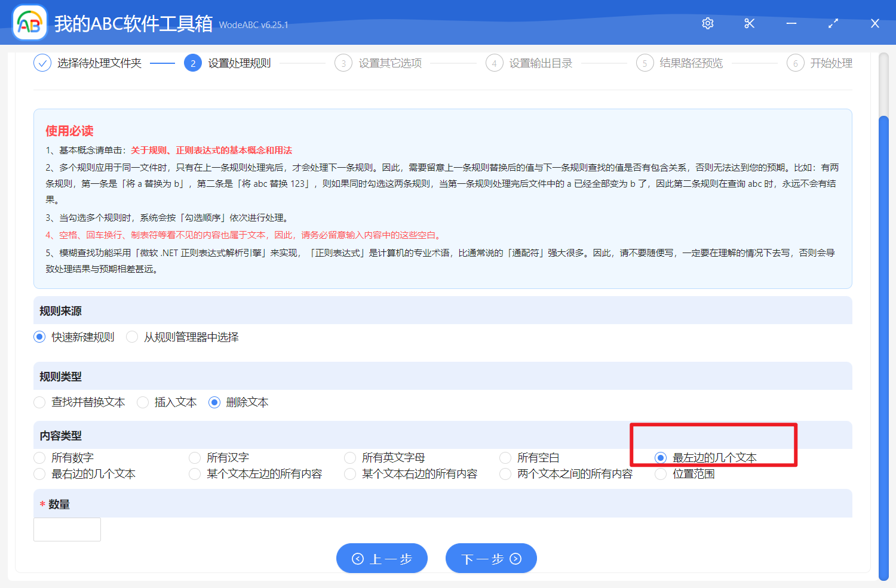Click the step 6 circle for 开始处理
This screenshot has height=588, width=896.
point(795,63)
